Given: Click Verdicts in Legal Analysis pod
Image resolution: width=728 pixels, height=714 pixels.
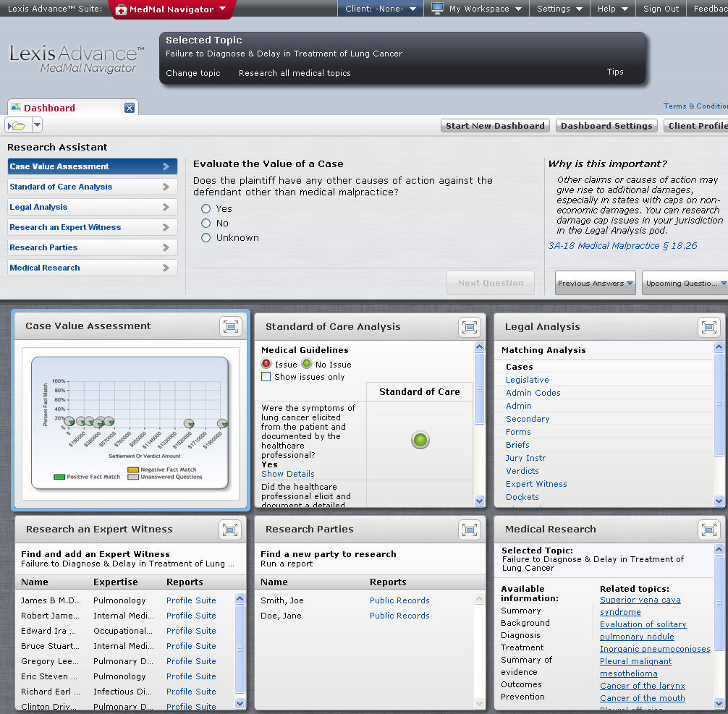Looking at the screenshot, I should pos(522,471).
